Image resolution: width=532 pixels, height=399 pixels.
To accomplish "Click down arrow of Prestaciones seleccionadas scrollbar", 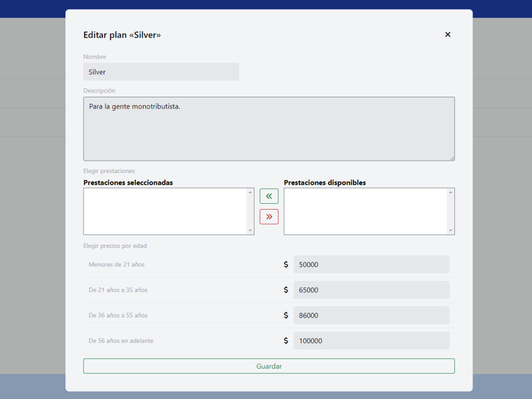I will pos(251,230).
